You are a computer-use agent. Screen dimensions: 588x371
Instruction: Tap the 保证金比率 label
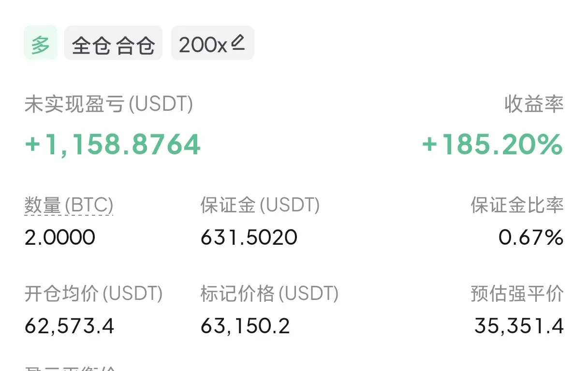(517, 205)
